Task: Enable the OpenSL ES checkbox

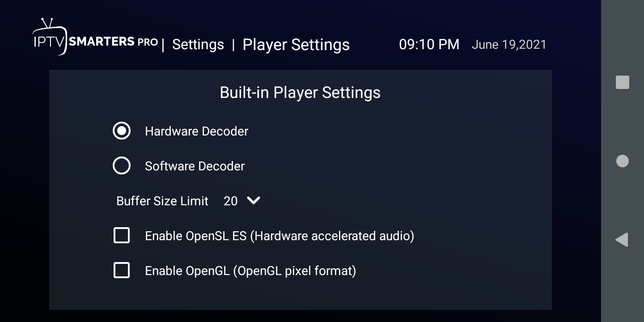Action: (122, 235)
